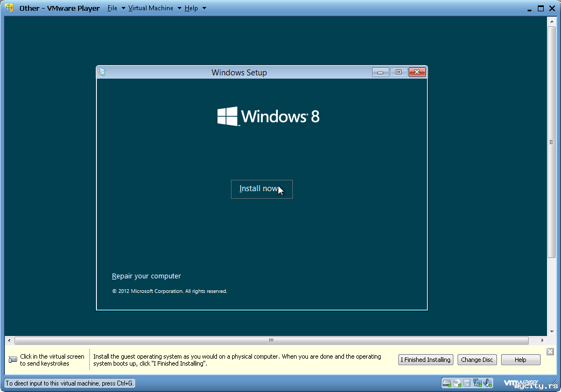Close the Windows Setup dialog

[417, 72]
